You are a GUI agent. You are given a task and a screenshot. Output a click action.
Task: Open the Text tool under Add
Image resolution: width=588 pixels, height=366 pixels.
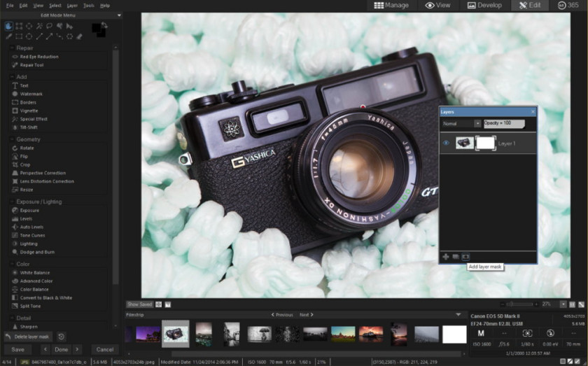[24, 85]
